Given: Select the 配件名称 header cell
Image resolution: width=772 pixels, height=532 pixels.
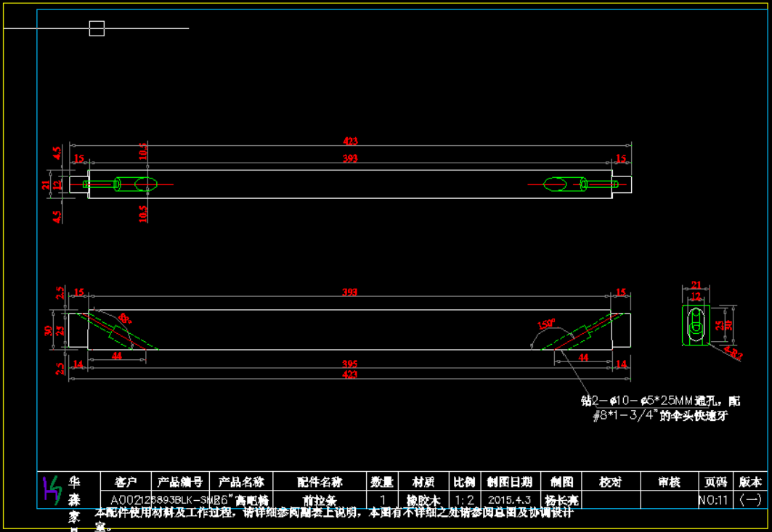Looking at the screenshot, I should (319, 482).
